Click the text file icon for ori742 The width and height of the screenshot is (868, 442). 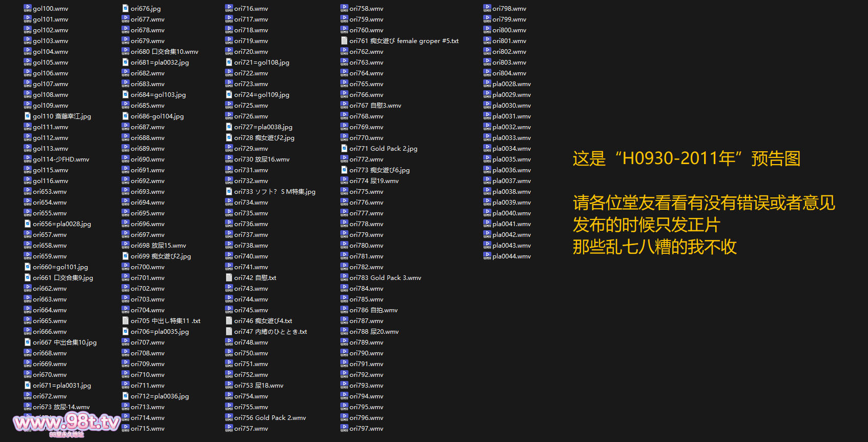(229, 277)
